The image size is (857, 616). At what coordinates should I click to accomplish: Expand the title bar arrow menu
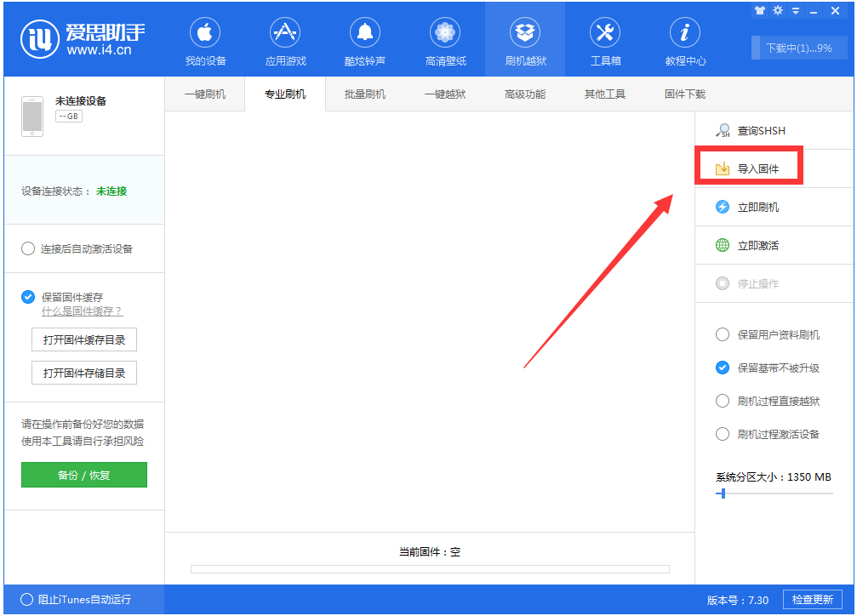tap(795, 10)
